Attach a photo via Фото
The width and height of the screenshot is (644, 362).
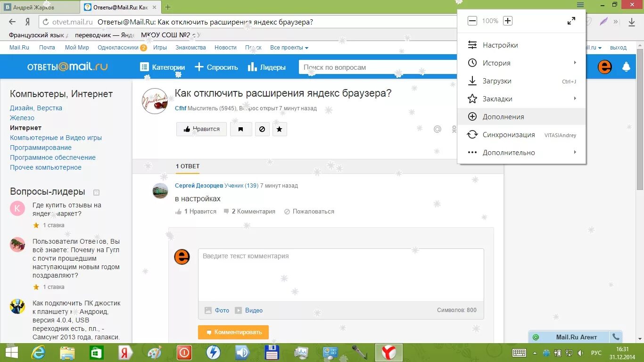click(x=217, y=310)
